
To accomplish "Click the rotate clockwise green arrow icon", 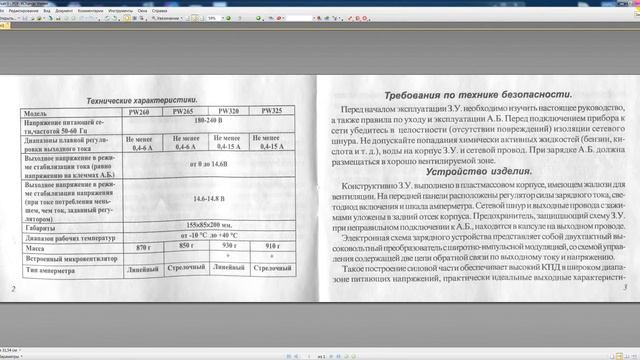I will pyautogui.click(x=115, y=18).
